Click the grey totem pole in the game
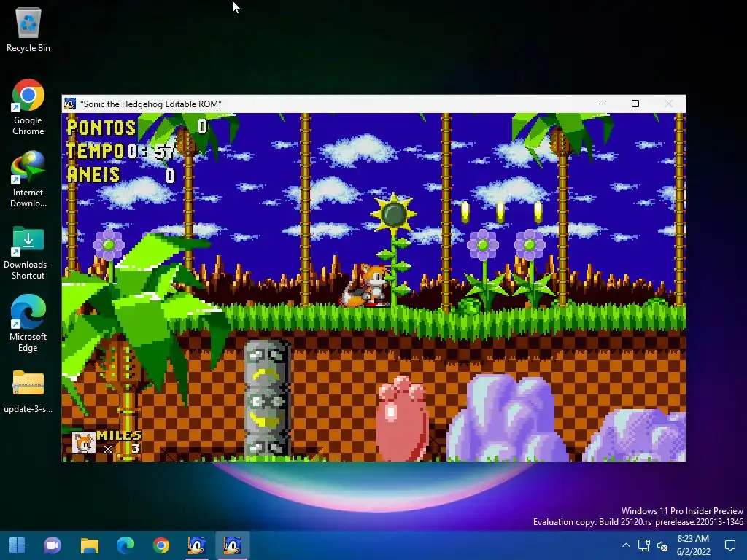Screen dimensions: 747x560 click(267, 399)
